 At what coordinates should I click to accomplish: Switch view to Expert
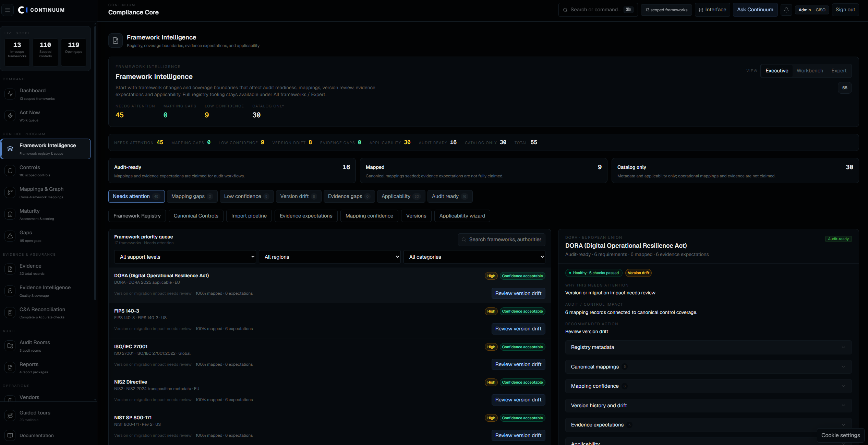point(839,71)
